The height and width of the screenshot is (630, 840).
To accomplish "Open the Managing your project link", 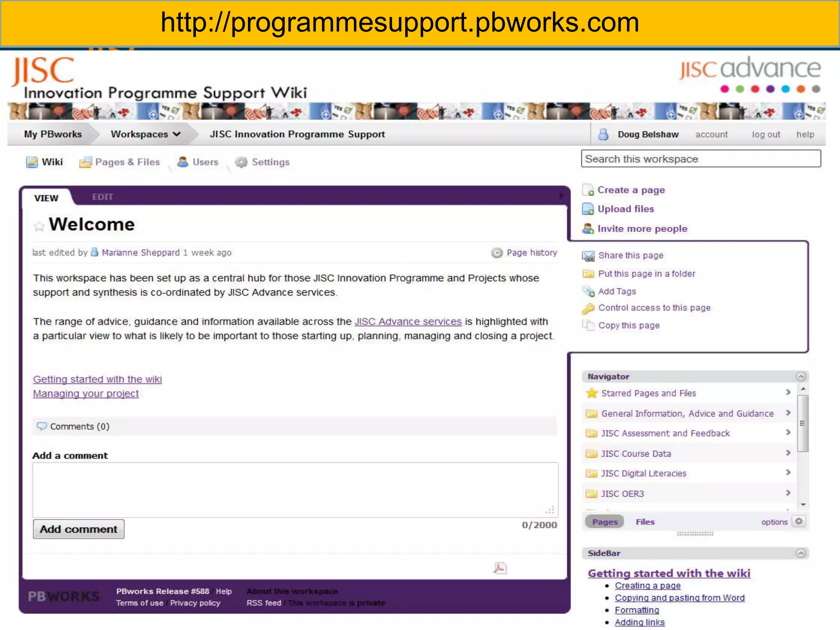I will coord(86,394).
